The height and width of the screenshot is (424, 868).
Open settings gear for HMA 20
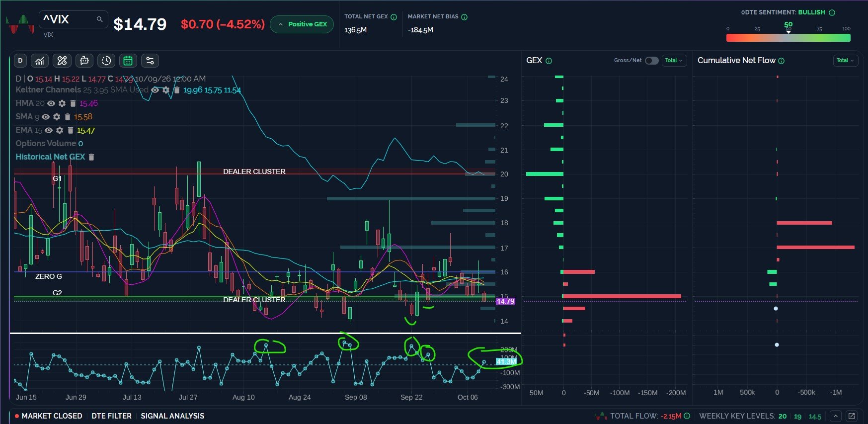tap(62, 103)
